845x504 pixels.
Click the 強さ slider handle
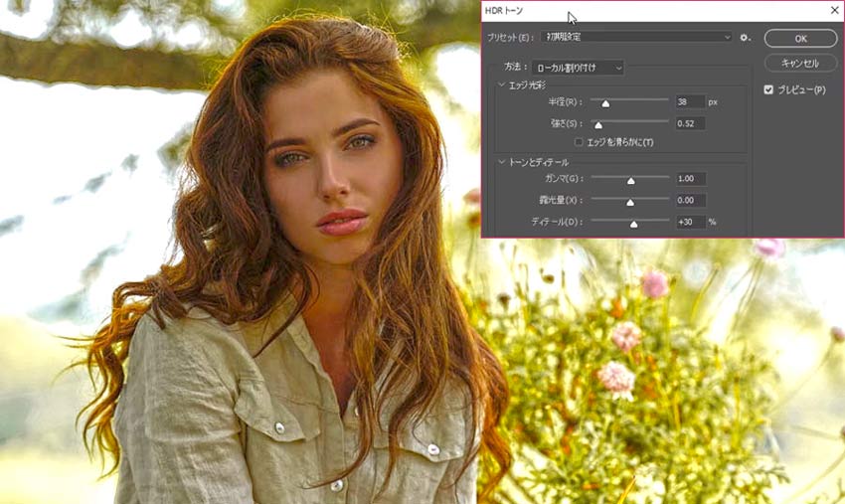tap(597, 124)
